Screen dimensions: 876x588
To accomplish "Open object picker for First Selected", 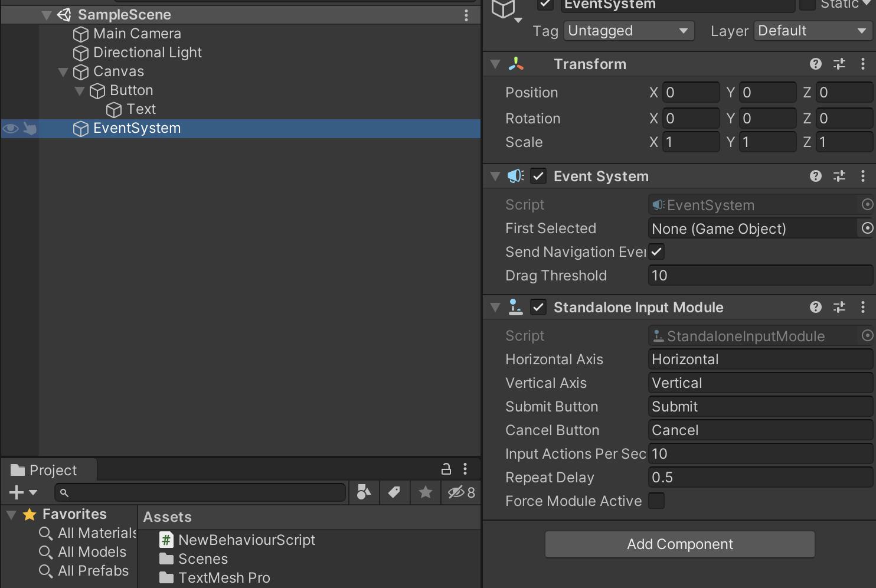I will click(867, 228).
